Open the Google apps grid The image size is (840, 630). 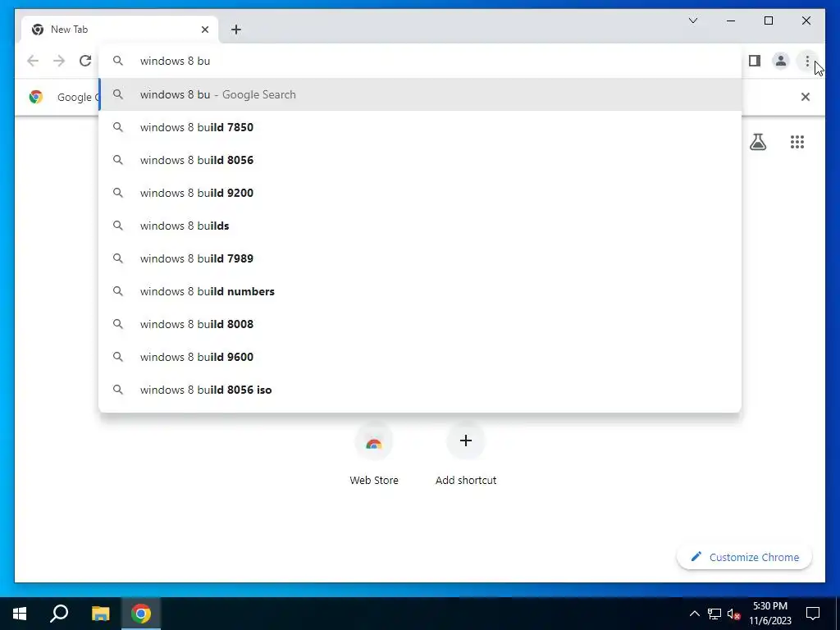pos(797,142)
